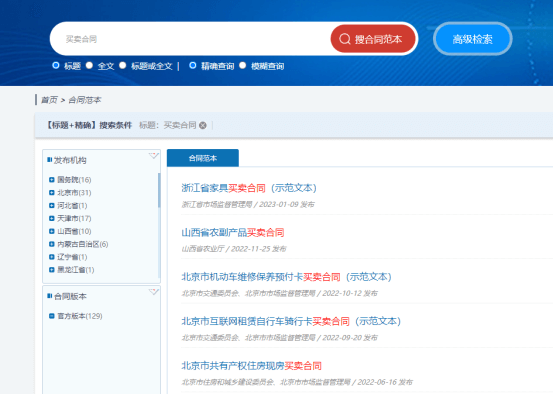
Task: Expand the 辽宁省(1) plus icon
Action: pos(52,257)
